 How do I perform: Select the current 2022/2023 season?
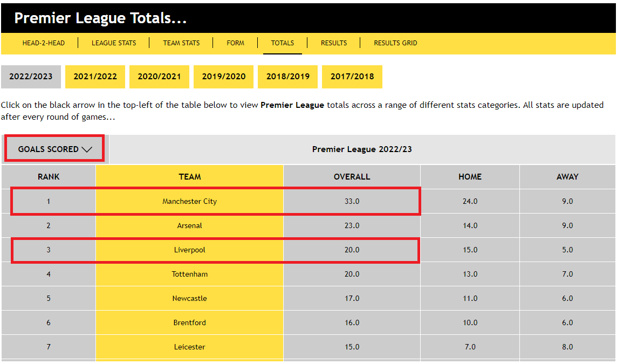pos(31,76)
